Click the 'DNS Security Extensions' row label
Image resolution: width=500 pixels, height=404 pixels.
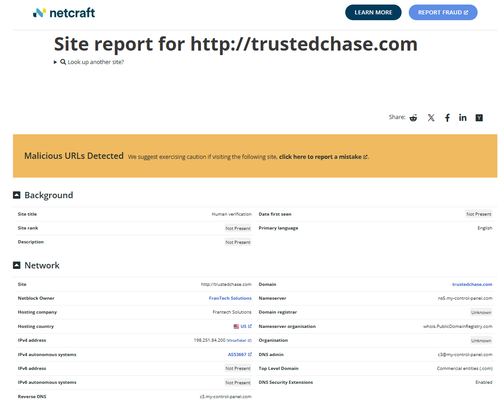[x=286, y=382]
